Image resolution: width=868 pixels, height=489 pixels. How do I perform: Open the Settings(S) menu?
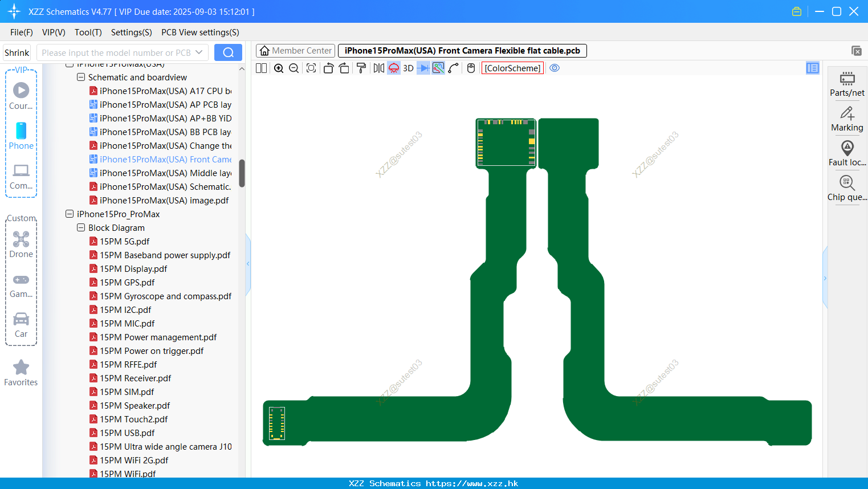click(x=132, y=32)
